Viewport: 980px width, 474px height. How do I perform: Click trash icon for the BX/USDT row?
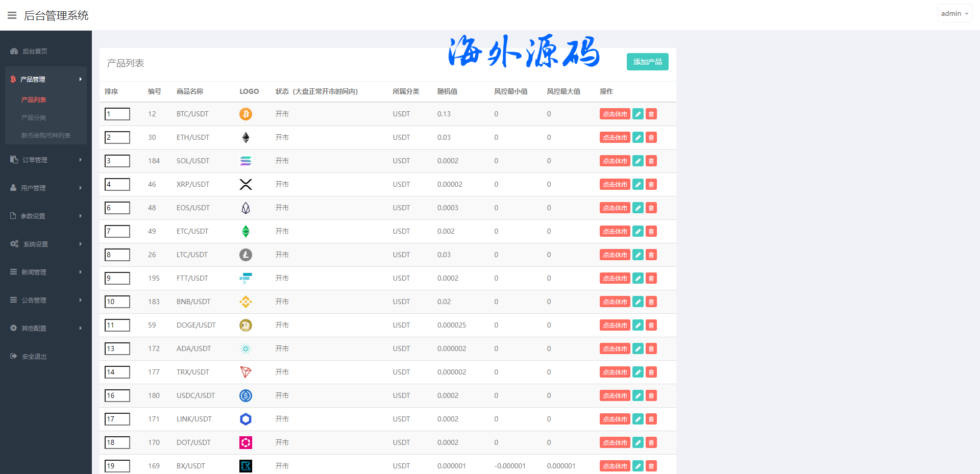pos(651,466)
